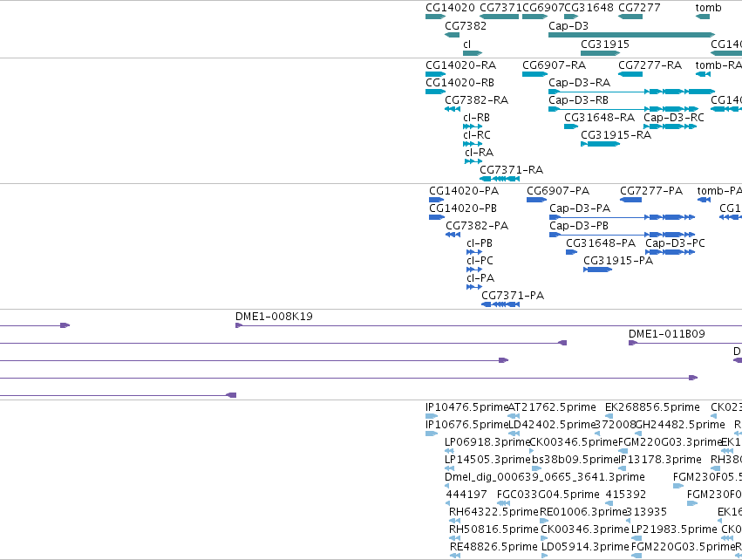Click protein CG7382-PA
The width and height of the screenshot is (742, 560).
click(x=453, y=235)
